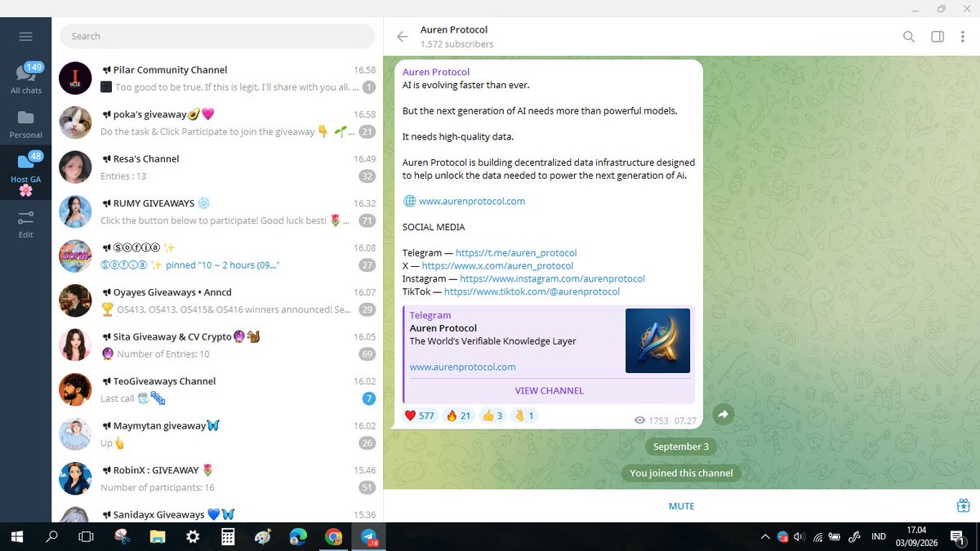Click the September 3 date badge
The height and width of the screenshot is (551, 980).
click(x=681, y=447)
